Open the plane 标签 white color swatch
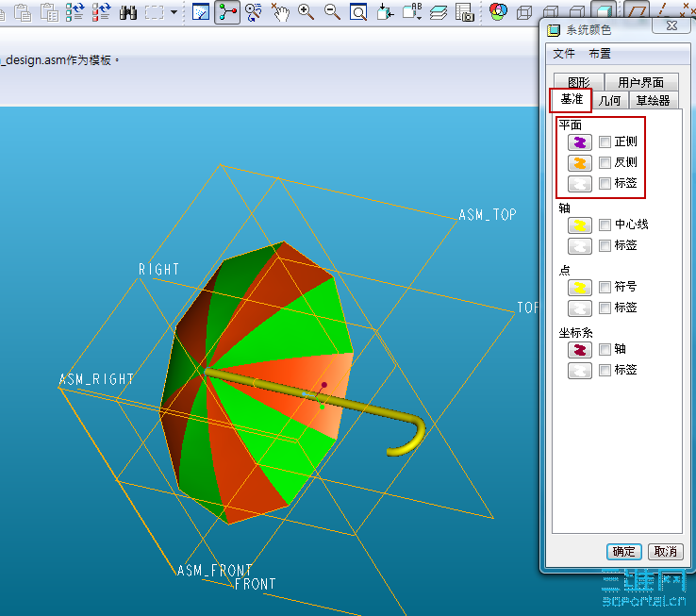This screenshot has width=696, height=616. [580, 184]
